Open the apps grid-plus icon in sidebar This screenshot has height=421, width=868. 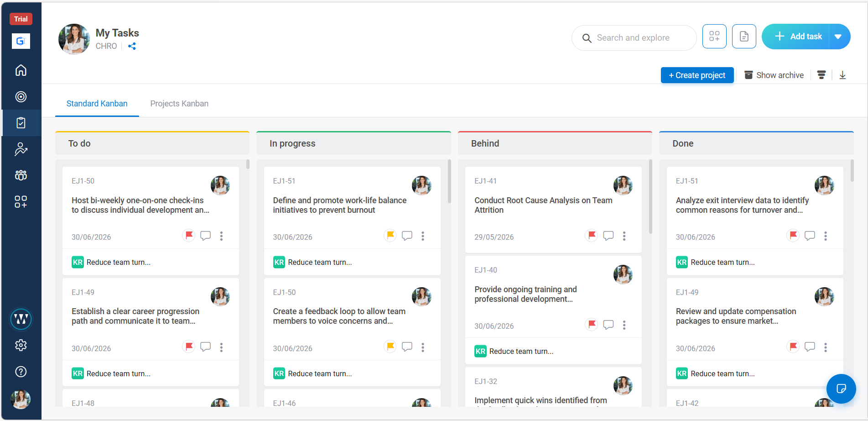21,202
